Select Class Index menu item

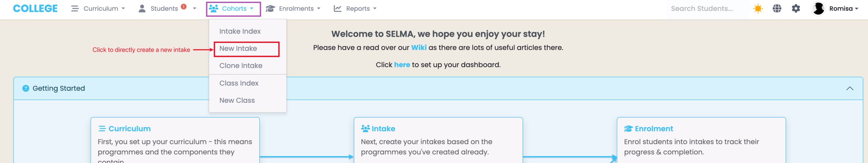(239, 83)
